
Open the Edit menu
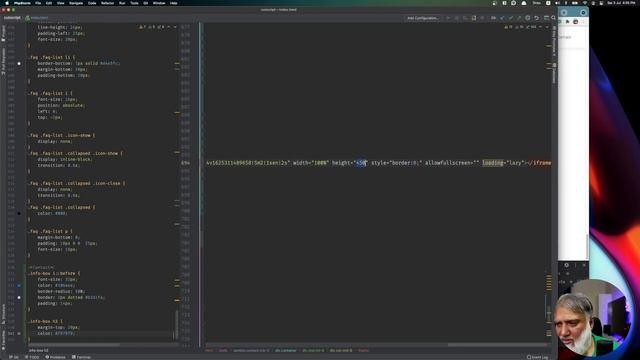(x=49, y=3)
